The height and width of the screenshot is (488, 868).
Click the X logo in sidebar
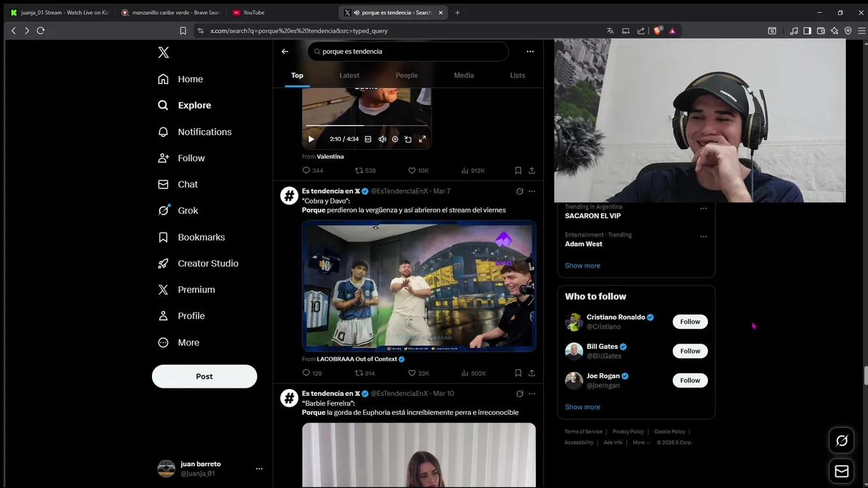pos(163,53)
